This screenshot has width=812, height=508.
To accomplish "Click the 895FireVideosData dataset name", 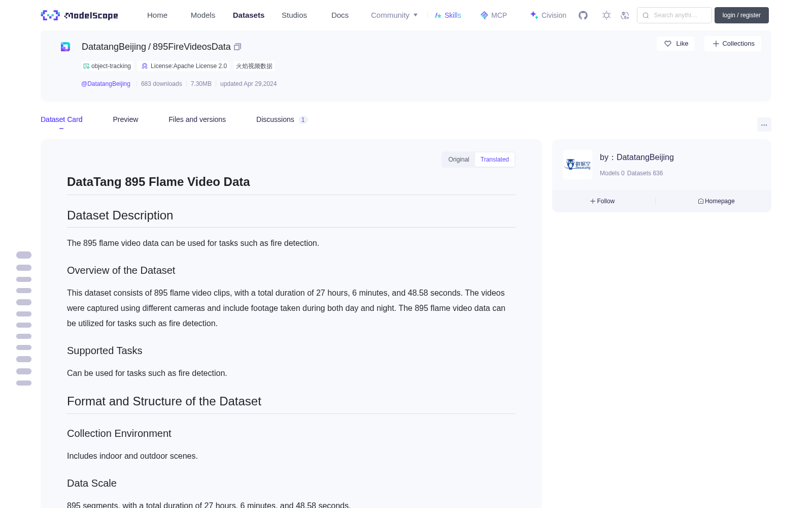I will [x=192, y=47].
